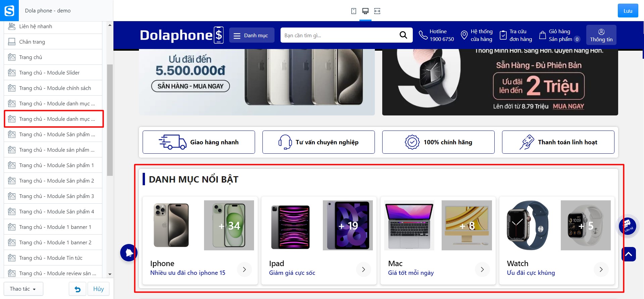The height and width of the screenshot is (299, 644).
Task: Click the back-to-top arrow button
Action: (629, 254)
